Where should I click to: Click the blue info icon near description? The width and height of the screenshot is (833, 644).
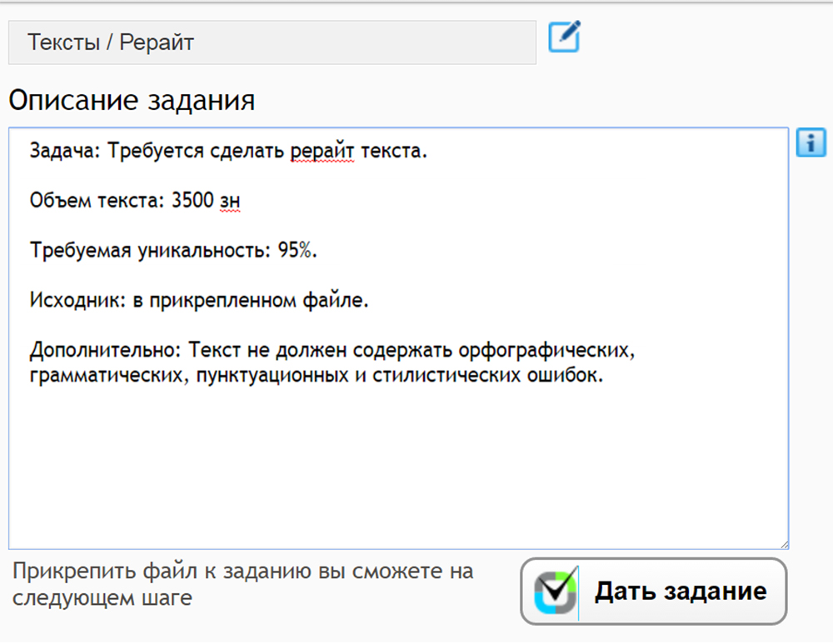[x=811, y=142]
